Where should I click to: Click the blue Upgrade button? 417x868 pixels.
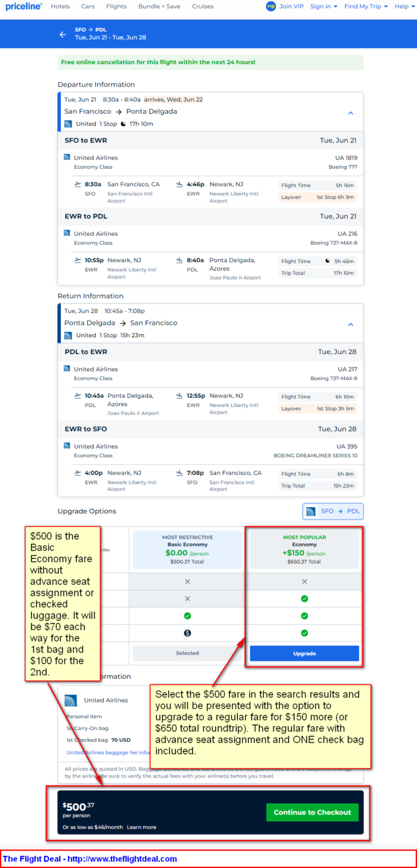pyautogui.click(x=304, y=653)
